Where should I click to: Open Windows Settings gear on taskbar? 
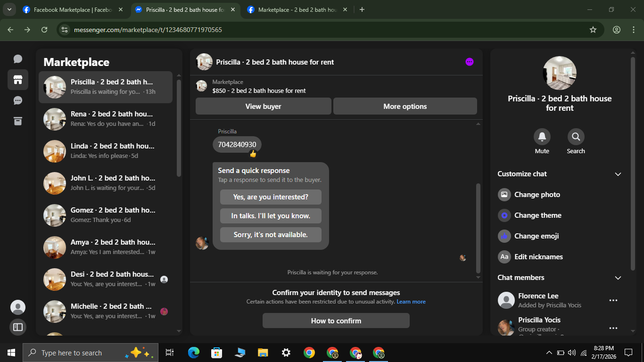click(x=286, y=353)
